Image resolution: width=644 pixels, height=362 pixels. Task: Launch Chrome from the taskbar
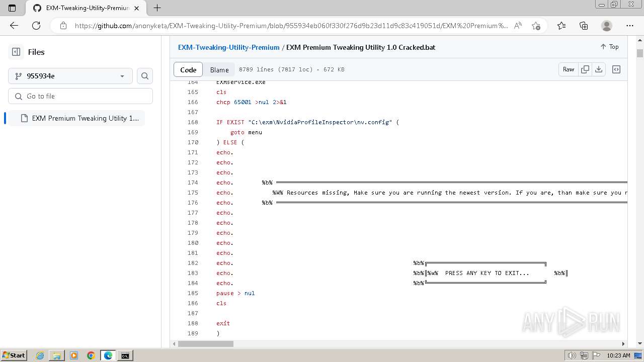(91, 355)
